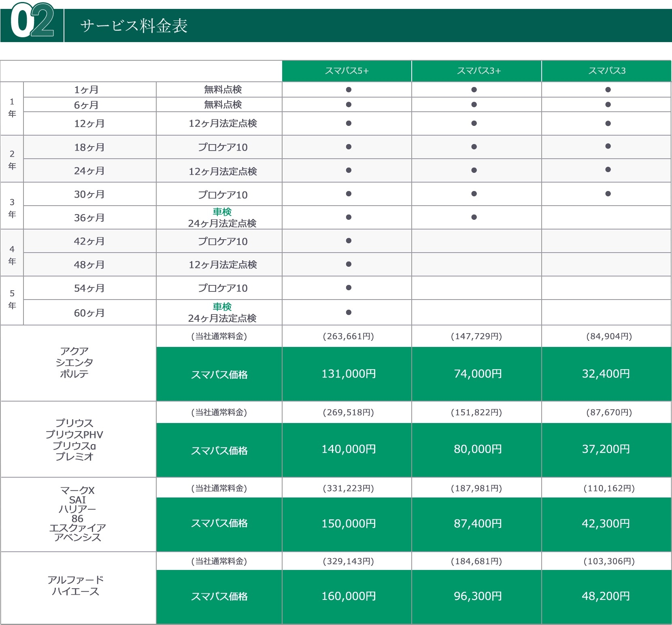
Task: Click the 36ヶ月 row label
Action: (89, 218)
